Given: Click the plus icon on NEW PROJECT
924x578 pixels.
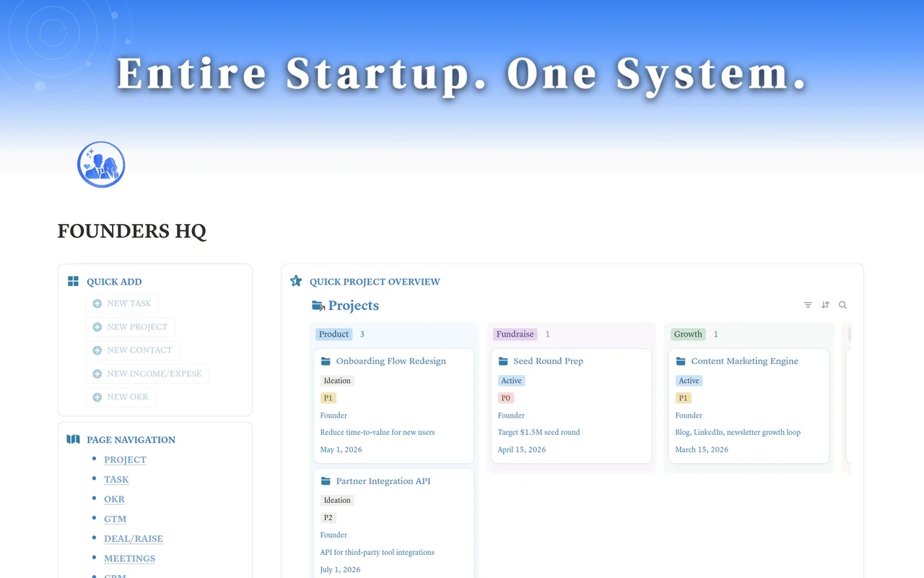Looking at the screenshot, I should (97, 327).
